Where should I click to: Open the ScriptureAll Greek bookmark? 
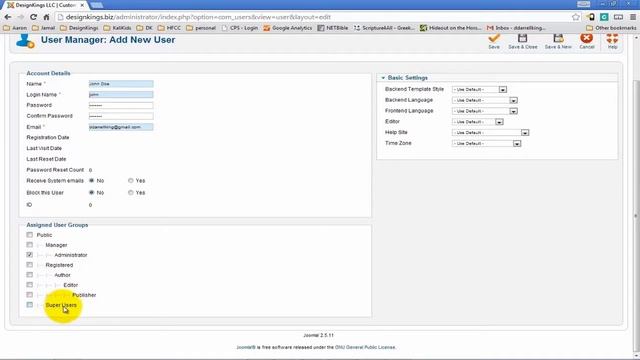pyautogui.click(x=384, y=28)
